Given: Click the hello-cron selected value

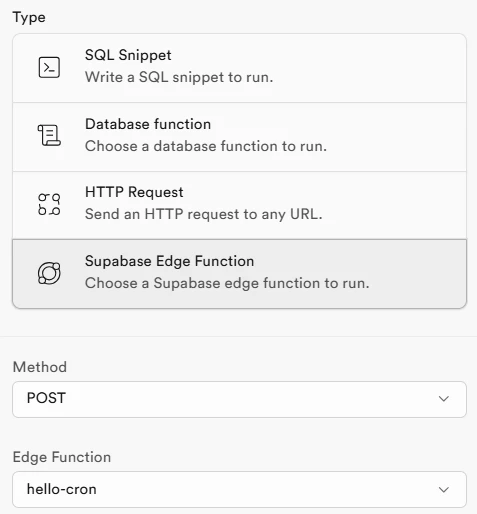Looking at the screenshot, I should click(x=62, y=489).
